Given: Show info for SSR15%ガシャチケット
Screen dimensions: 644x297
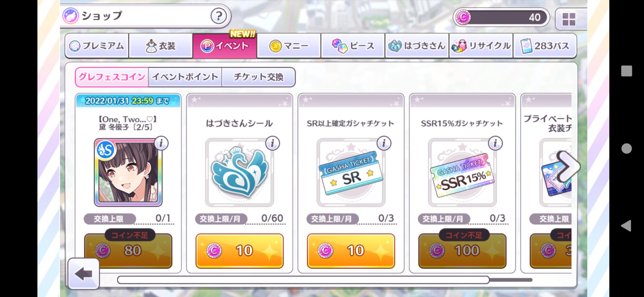Looking at the screenshot, I should click(496, 143).
